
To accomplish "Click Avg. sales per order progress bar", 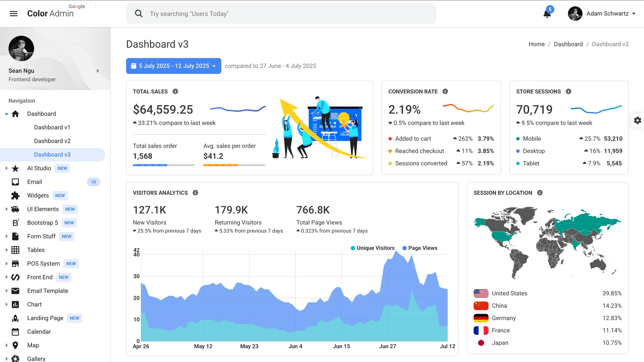I will [x=234, y=165].
